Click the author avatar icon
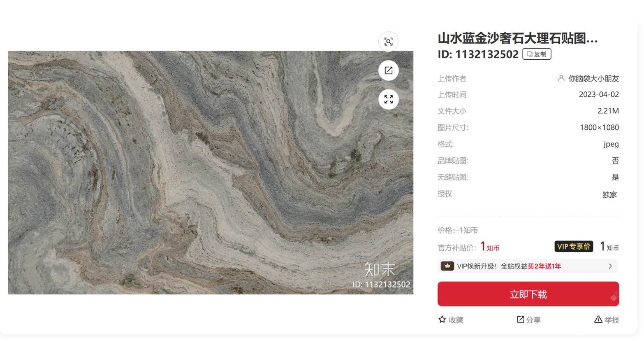This screenshot has height=341, width=644. 561,78
